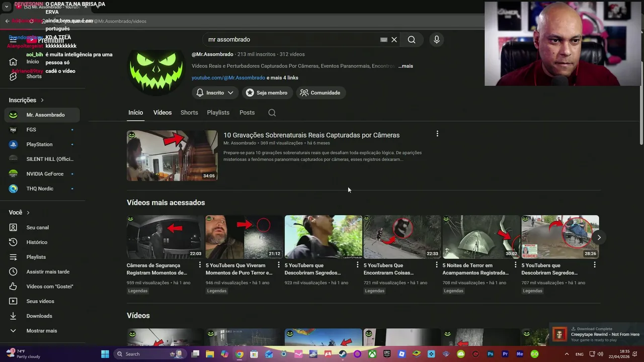The image size is (644, 362).
Task: Open the on-screen keyboard icon in search box
Action: [x=384, y=40]
